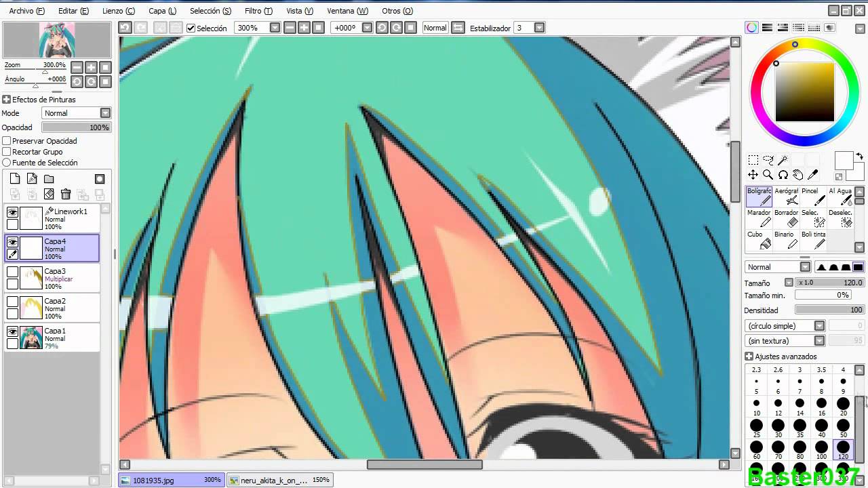Image resolution: width=868 pixels, height=488 pixels.
Task: Click the navigator thumbnail preview
Action: [x=57, y=40]
